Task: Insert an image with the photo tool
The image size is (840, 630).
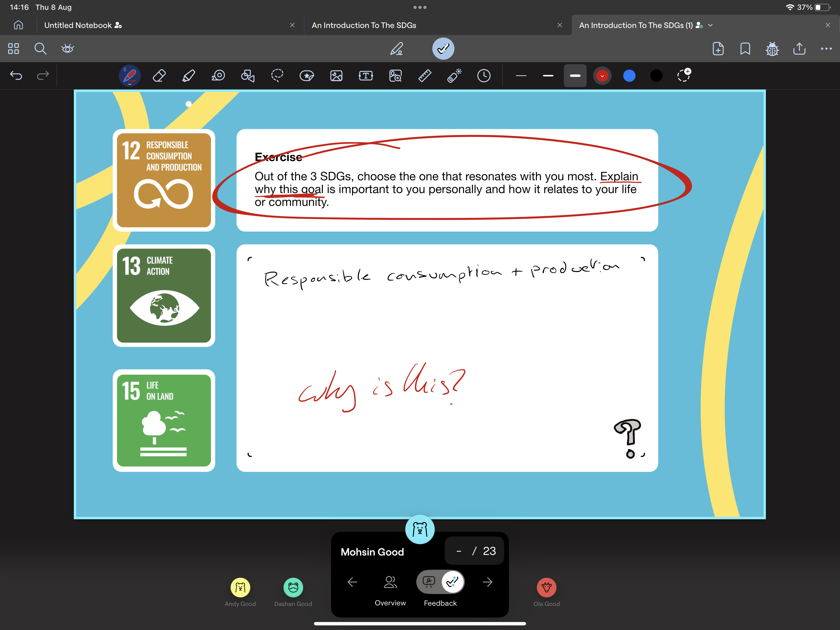Action: pyautogui.click(x=336, y=76)
